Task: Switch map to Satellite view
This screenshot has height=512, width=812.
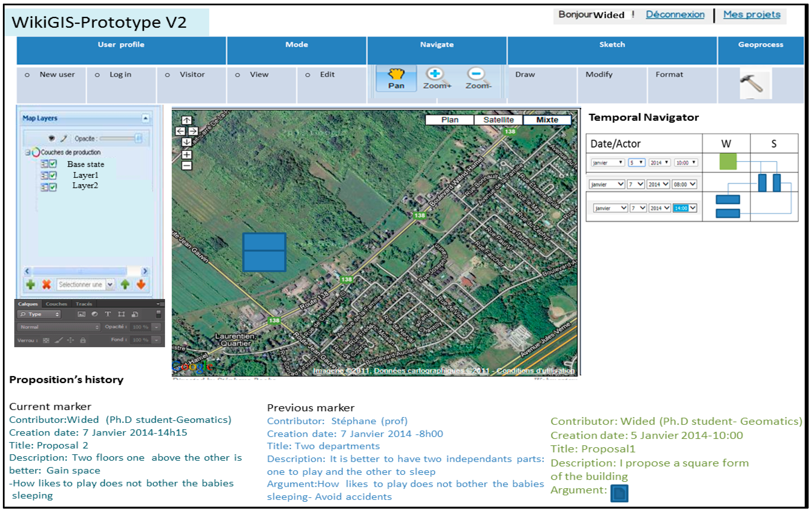Action: pos(498,120)
